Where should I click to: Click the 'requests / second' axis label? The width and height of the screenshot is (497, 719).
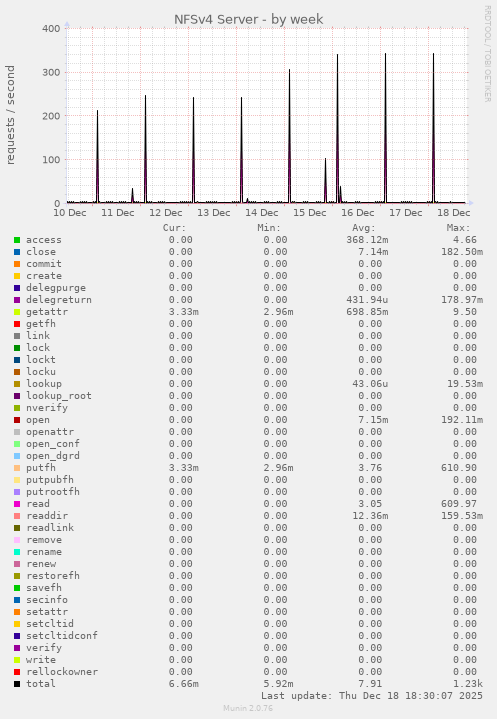click(x=11, y=115)
